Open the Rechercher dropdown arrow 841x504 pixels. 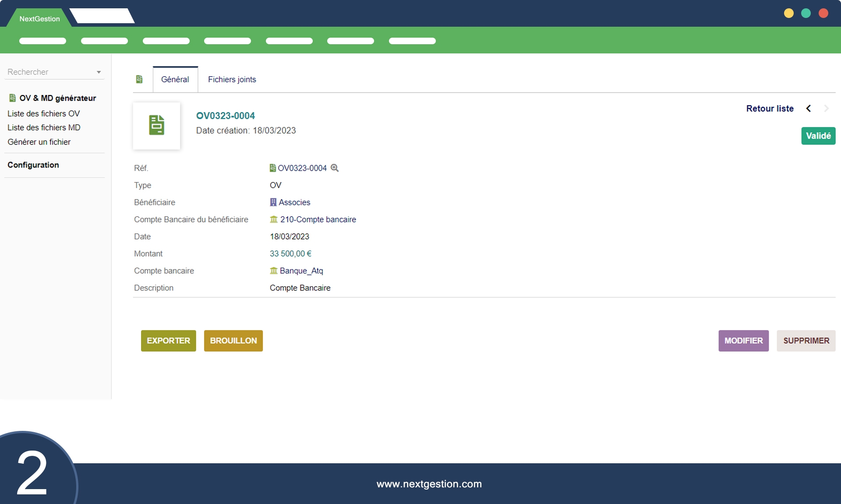[x=99, y=72]
